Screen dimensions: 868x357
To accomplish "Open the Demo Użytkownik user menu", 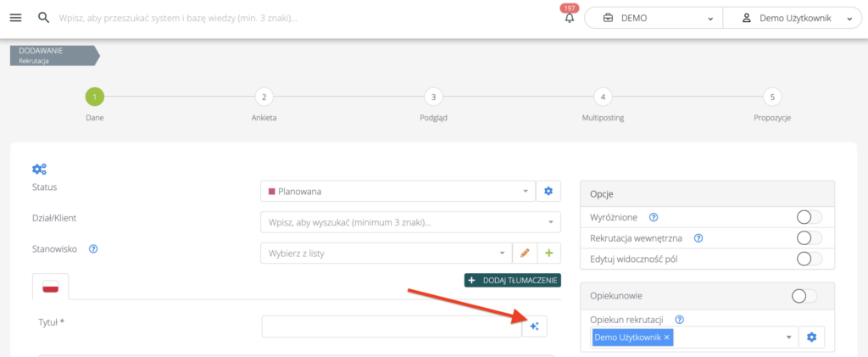I will (x=793, y=18).
